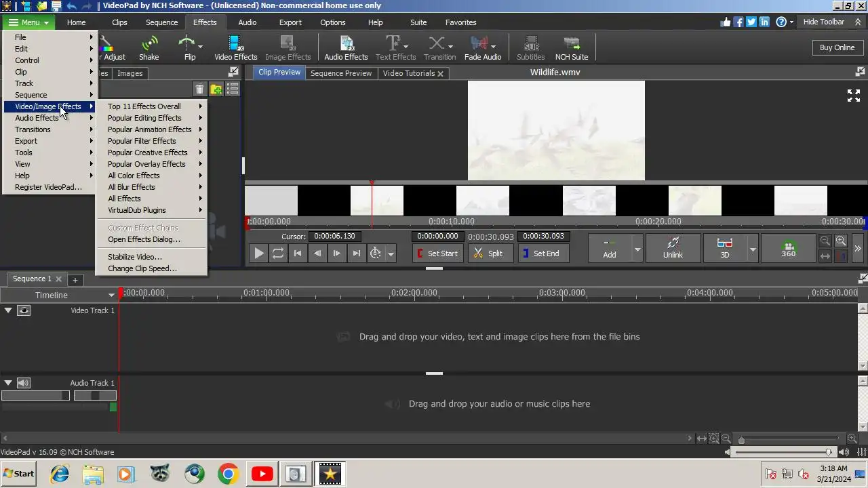Add a new sequence tab with plus
The image size is (868, 488).
(75, 279)
